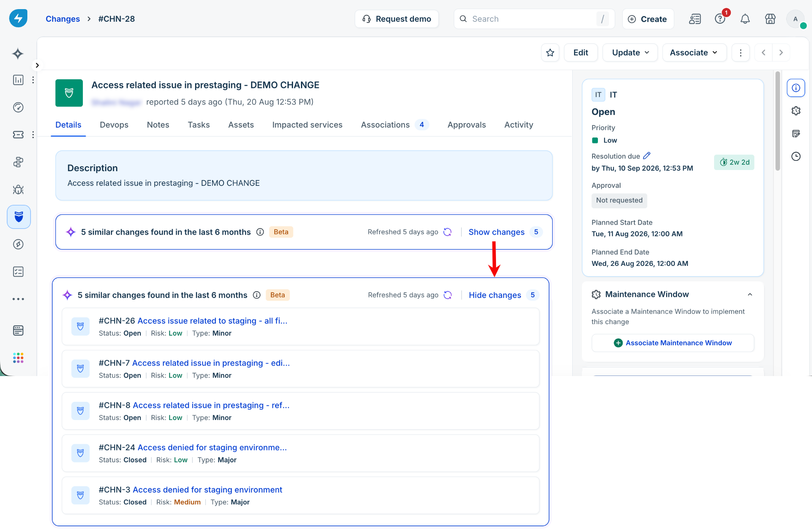Viewport: 812px width, 529px height.
Task: Open the Problems bug icon in sidebar
Action: [x=18, y=190]
